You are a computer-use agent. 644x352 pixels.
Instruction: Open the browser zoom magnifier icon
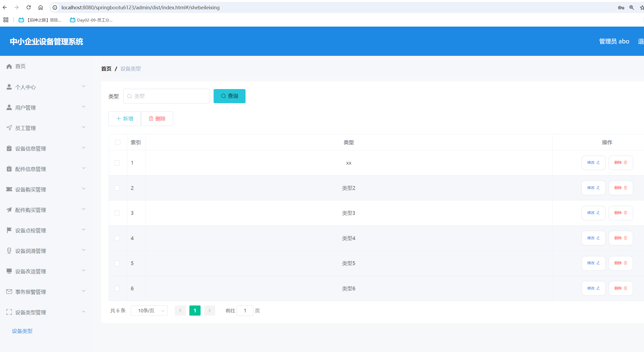631,7
